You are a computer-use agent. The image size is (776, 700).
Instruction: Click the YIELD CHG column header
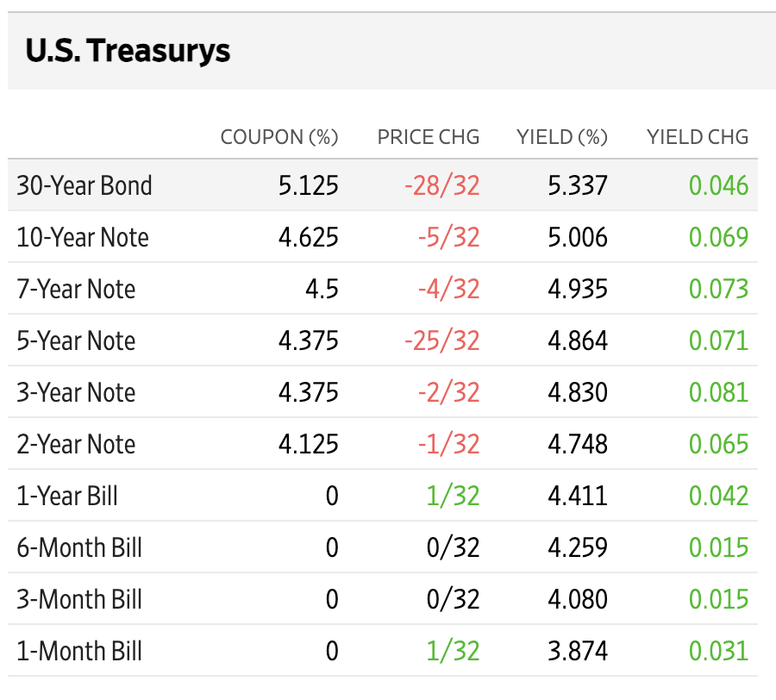pos(698,137)
